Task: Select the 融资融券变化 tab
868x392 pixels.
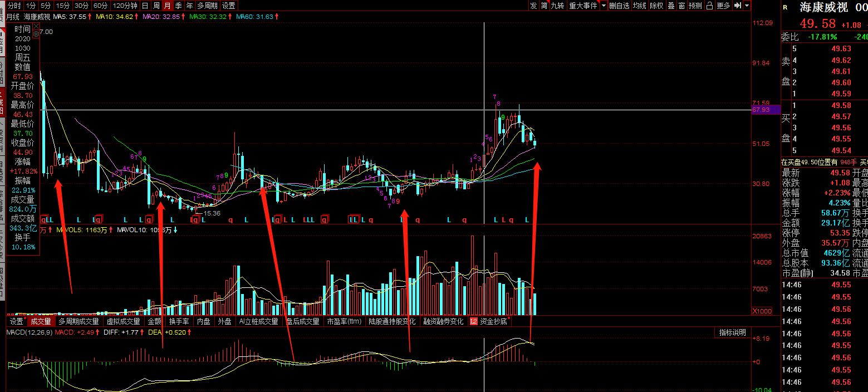Action: (443, 321)
